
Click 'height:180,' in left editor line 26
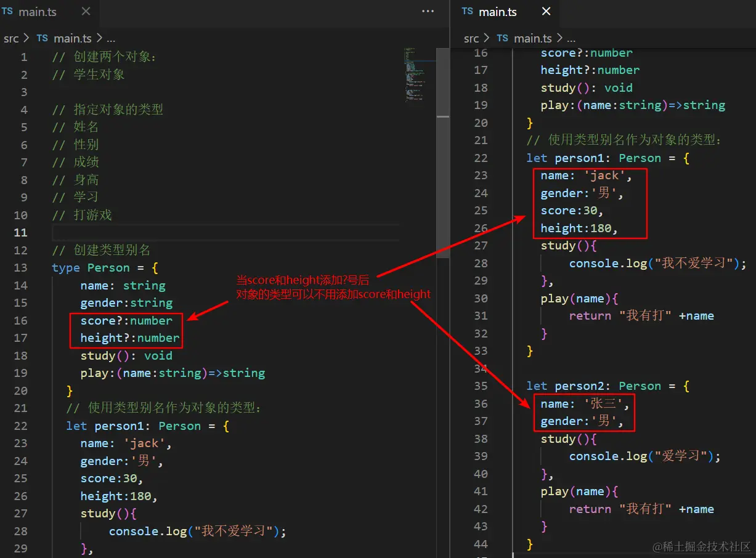tap(119, 496)
